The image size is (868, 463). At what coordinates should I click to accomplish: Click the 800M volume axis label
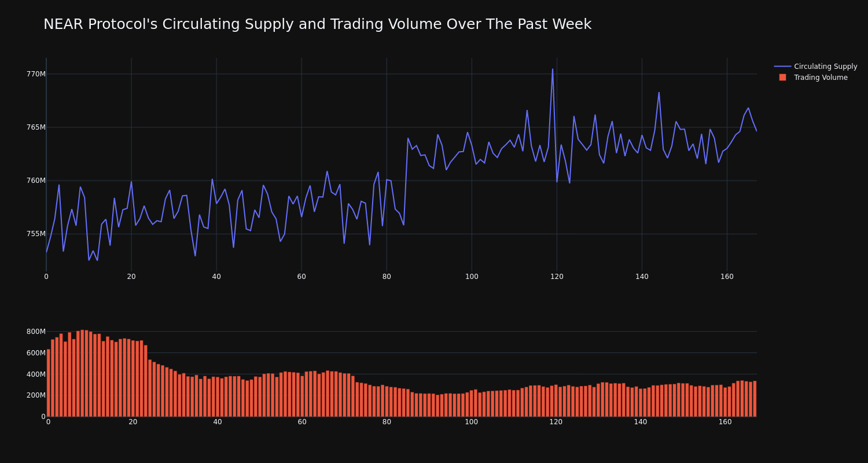pos(36,332)
